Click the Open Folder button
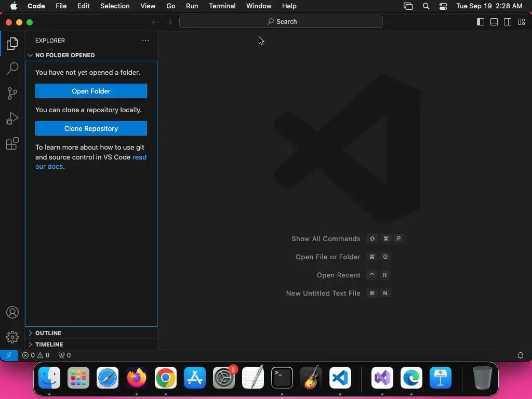This screenshot has width=532, height=399. click(x=91, y=91)
